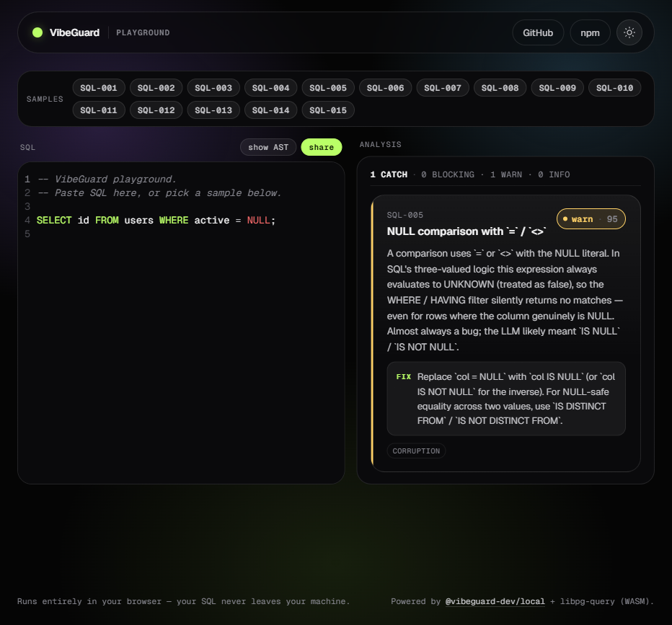Click the PLAYGROUND header label

(x=143, y=32)
